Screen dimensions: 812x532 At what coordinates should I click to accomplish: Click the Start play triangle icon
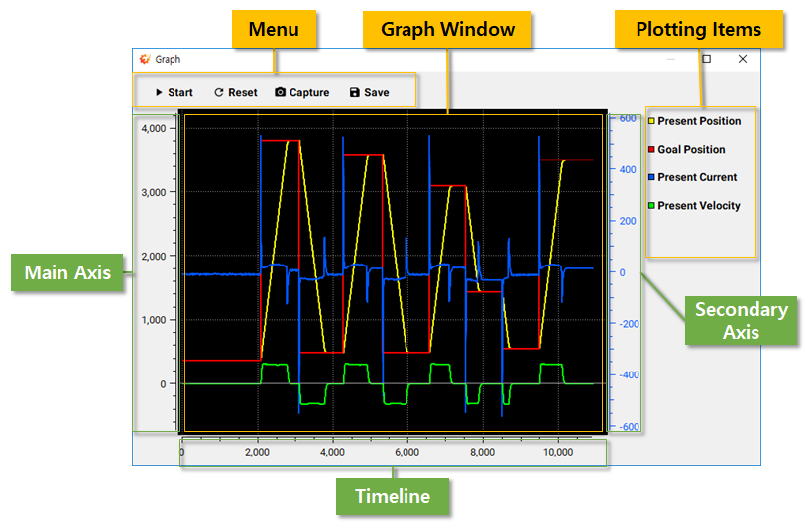(159, 93)
